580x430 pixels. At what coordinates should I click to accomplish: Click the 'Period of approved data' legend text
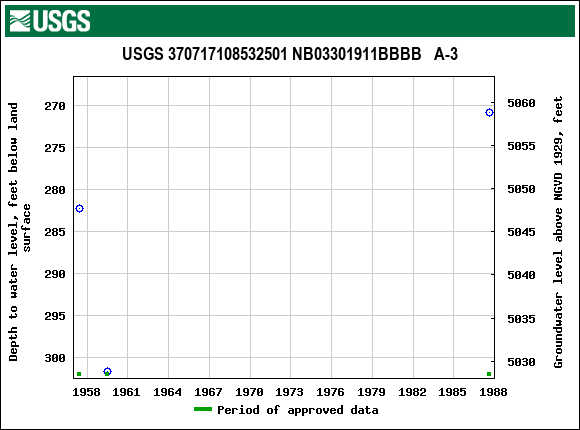point(298,410)
